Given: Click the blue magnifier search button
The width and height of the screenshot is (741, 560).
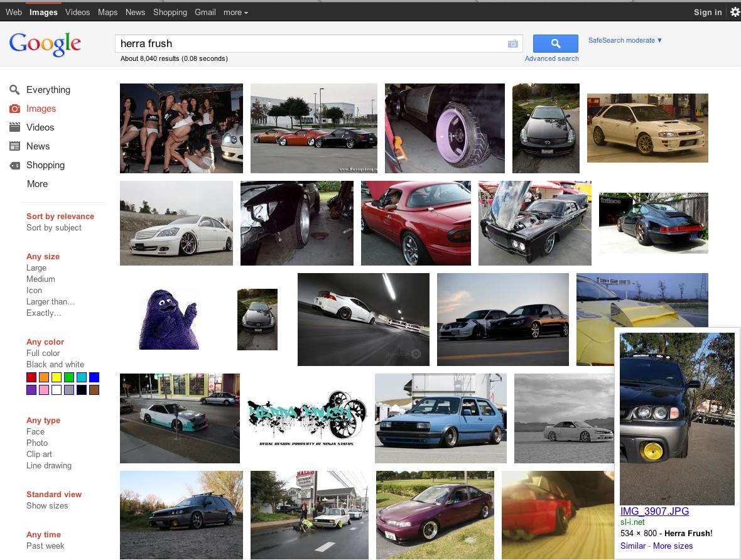Looking at the screenshot, I should coord(555,43).
